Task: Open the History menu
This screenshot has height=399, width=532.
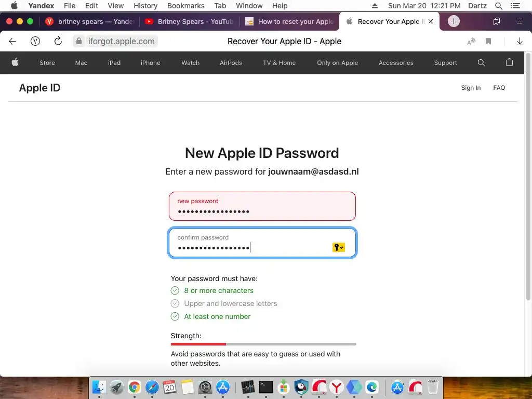Action: 145,6
